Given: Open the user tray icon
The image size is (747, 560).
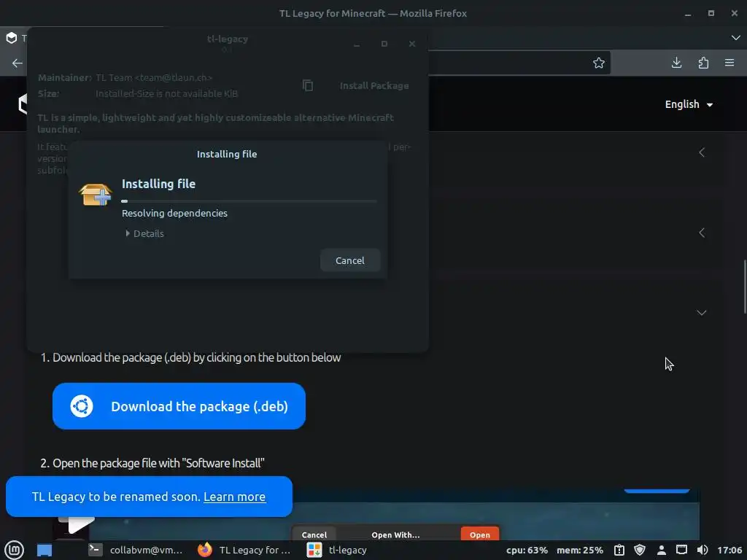Looking at the screenshot, I should pyautogui.click(x=661, y=550).
